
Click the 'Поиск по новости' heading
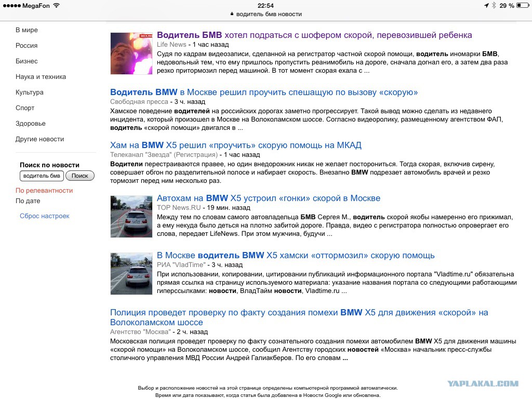tap(49, 165)
